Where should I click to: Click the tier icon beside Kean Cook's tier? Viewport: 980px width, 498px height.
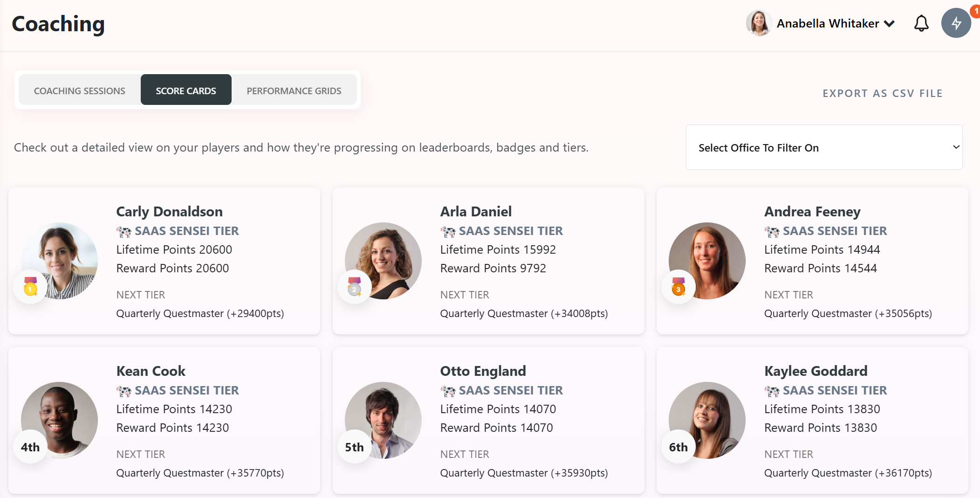(x=123, y=391)
